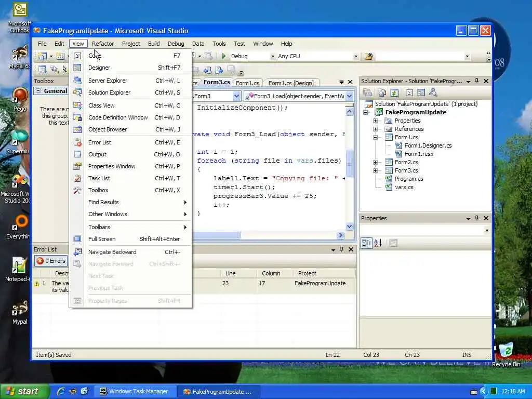Screen dimensions: 532x399
Task: Open the Debug menu
Action: tap(176, 44)
